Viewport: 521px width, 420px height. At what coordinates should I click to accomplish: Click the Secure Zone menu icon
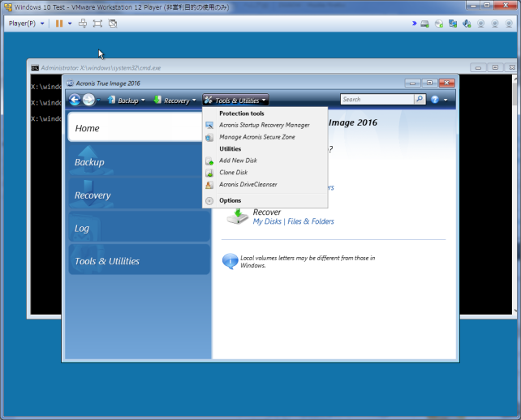(x=209, y=138)
